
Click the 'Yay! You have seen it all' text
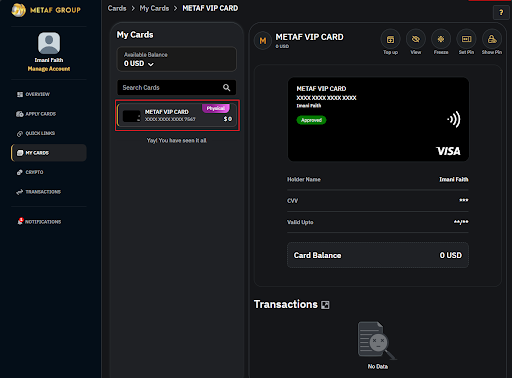(177, 141)
